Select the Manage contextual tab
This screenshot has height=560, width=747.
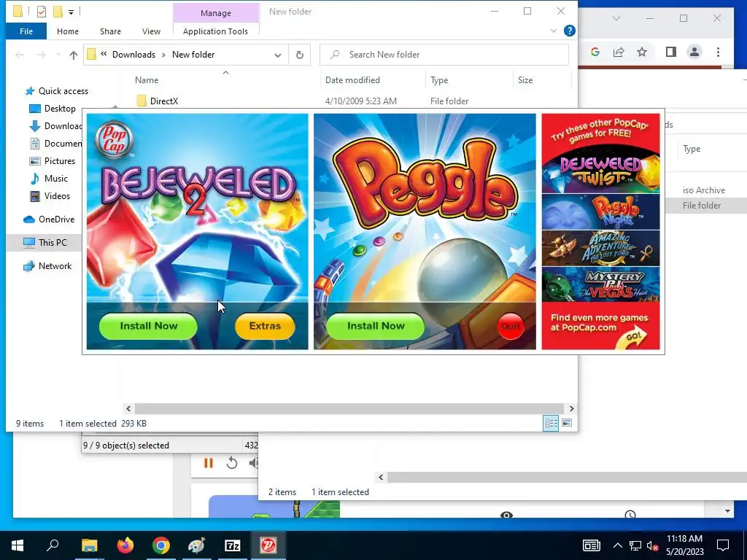pyautogui.click(x=215, y=13)
